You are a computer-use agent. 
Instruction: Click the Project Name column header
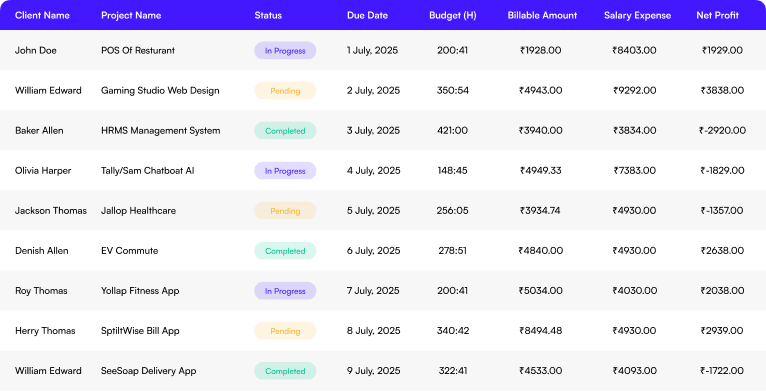tap(131, 15)
